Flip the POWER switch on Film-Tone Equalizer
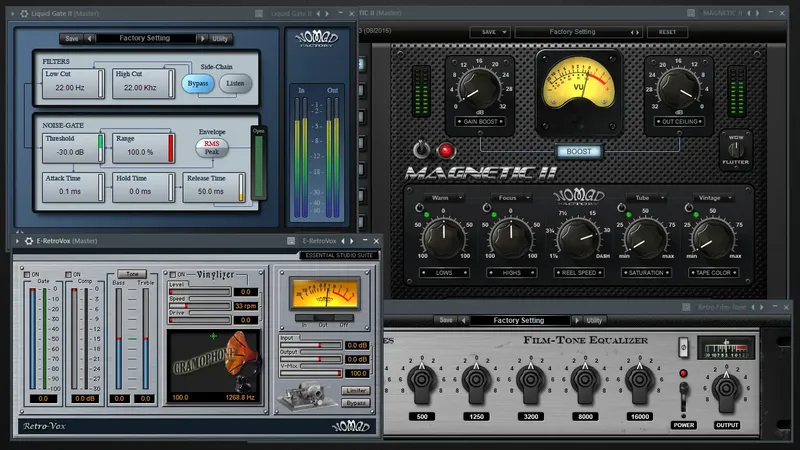 [x=683, y=396]
